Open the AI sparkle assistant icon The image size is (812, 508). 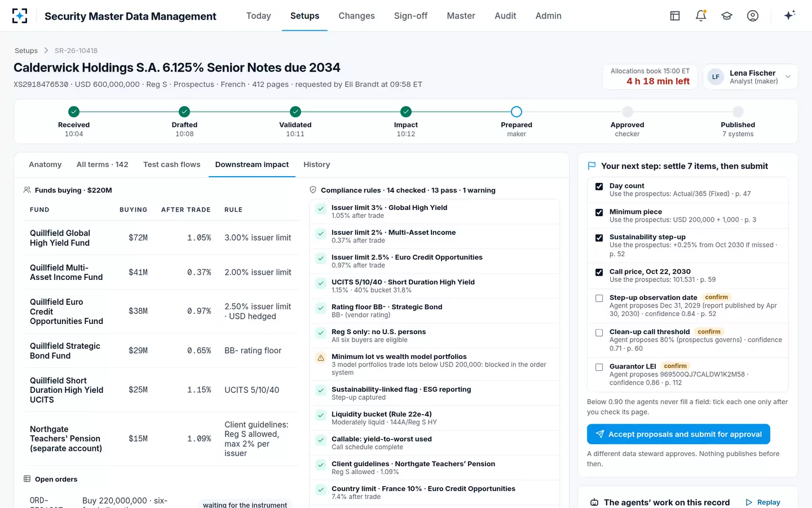click(x=789, y=15)
